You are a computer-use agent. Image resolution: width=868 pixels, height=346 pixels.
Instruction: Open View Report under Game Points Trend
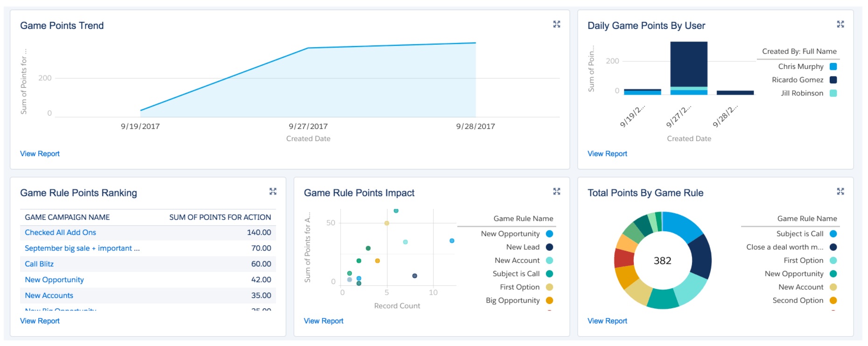(40, 154)
